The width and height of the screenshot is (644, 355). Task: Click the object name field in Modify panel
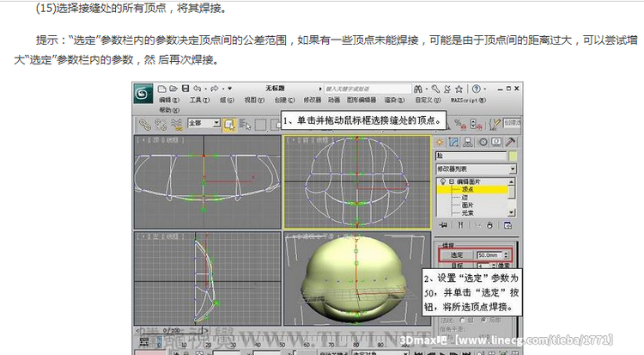pos(471,156)
